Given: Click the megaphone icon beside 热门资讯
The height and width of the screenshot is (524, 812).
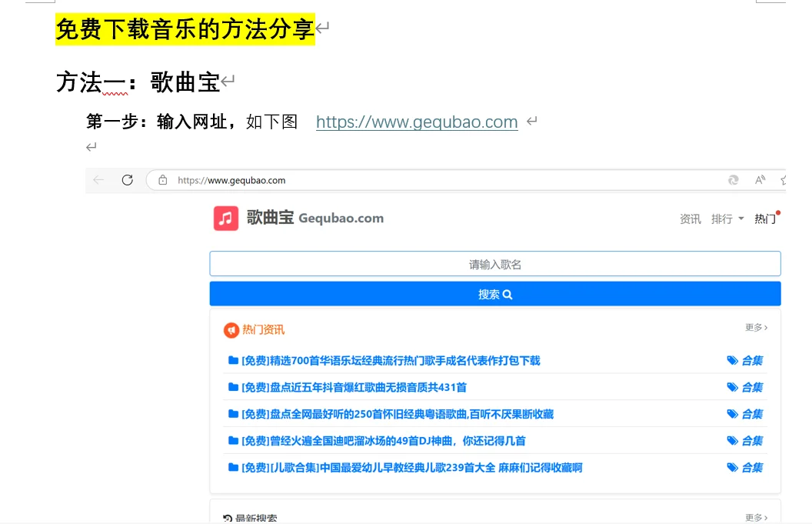Looking at the screenshot, I should pyautogui.click(x=230, y=329).
